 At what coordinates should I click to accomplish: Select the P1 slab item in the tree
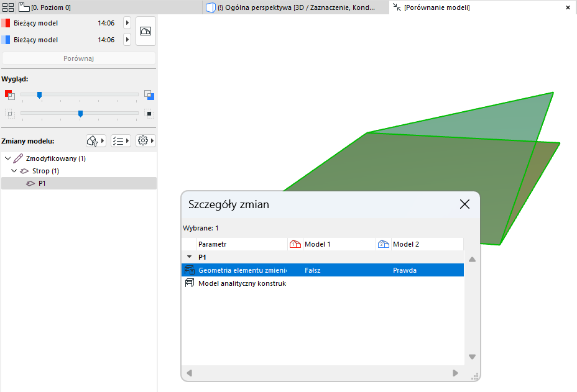click(x=79, y=183)
